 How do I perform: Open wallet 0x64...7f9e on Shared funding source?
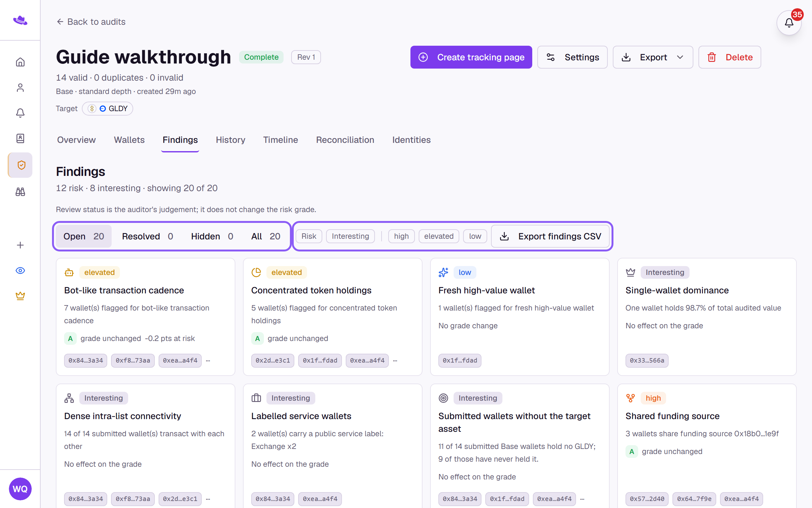pyautogui.click(x=694, y=499)
